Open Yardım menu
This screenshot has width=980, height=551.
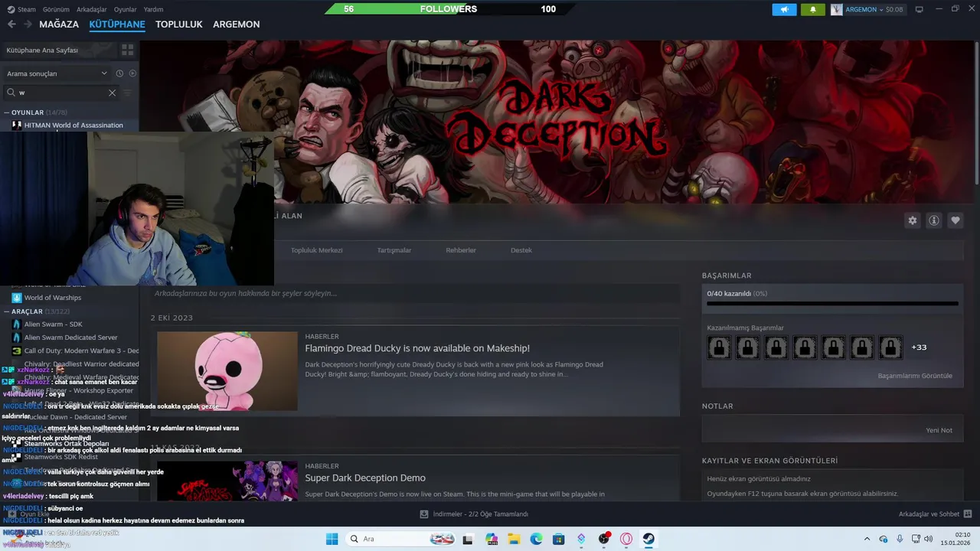pos(153,9)
